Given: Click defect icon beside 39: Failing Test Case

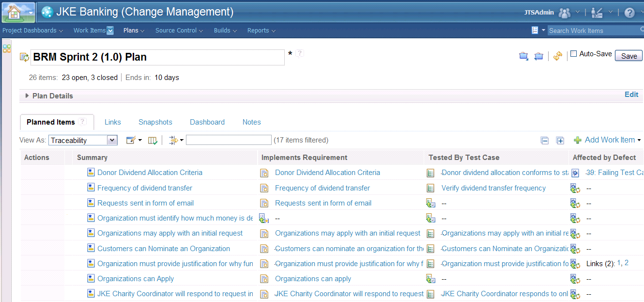Looking at the screenshot, I should click(575, 173).
